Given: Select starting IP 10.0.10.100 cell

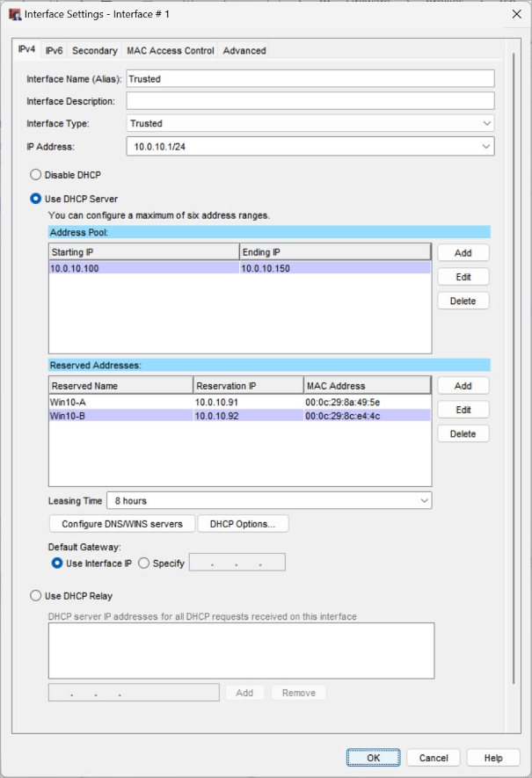Looking at the screenshot, I should pos(144,268).
